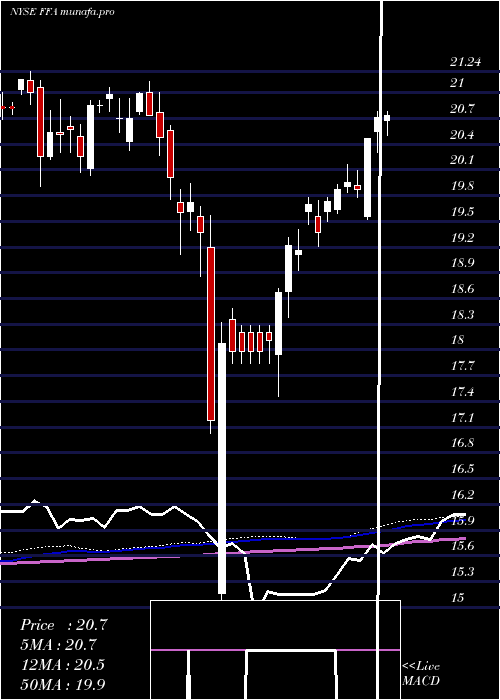Select the 15.3 price axis label
This screenshot has height=700, width=500.
point(462,572)
